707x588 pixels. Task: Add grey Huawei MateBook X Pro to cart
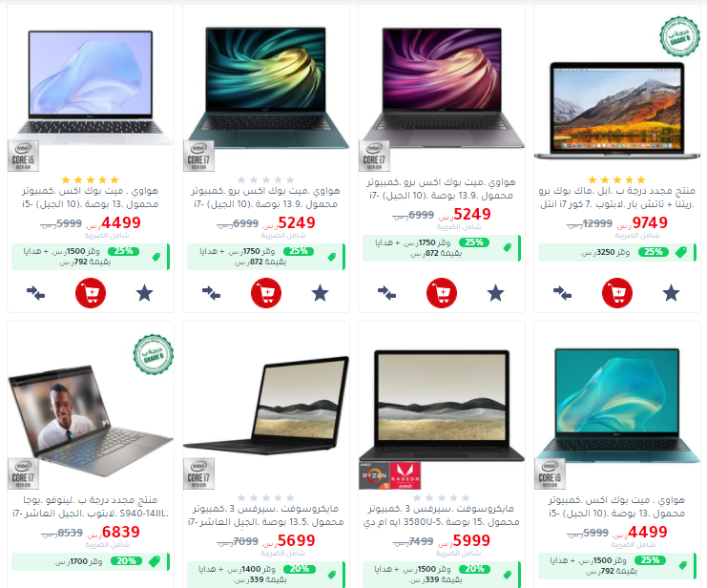(x=442, y=293)
